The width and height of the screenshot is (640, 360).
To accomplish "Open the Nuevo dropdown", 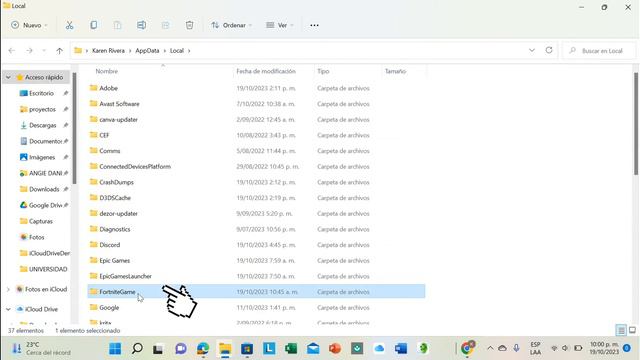I will click(29, 25).
